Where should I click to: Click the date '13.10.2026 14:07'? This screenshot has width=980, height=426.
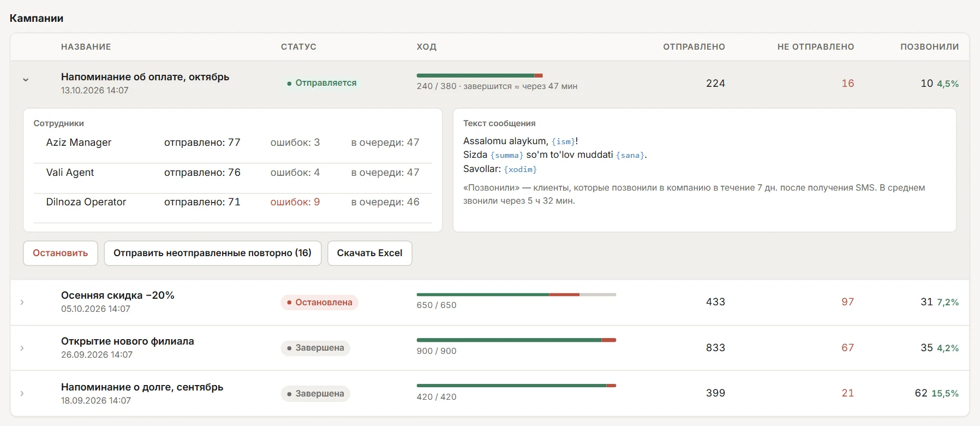[x=95, y=91]
